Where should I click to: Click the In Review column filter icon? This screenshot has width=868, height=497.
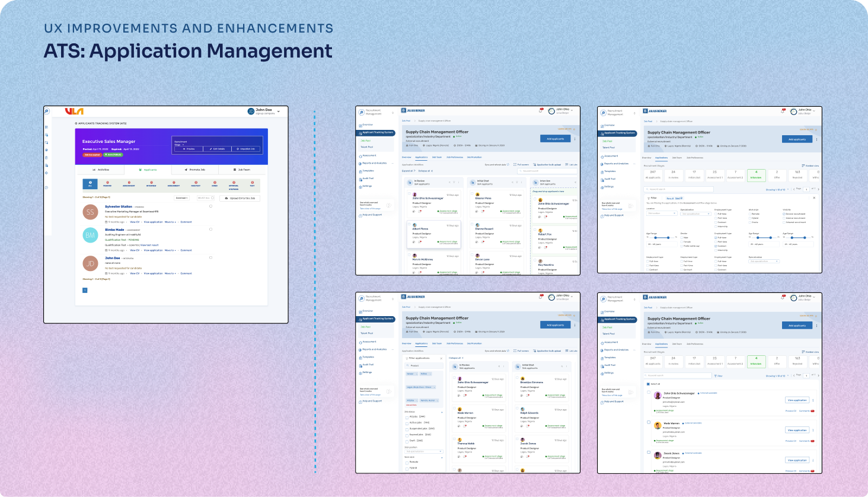(454, 182)
